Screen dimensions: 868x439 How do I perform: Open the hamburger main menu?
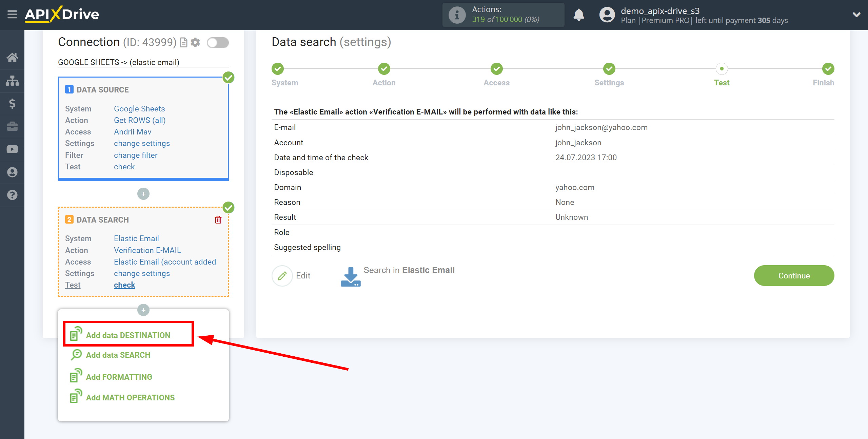pyautogui.click(x=12, y=15)
